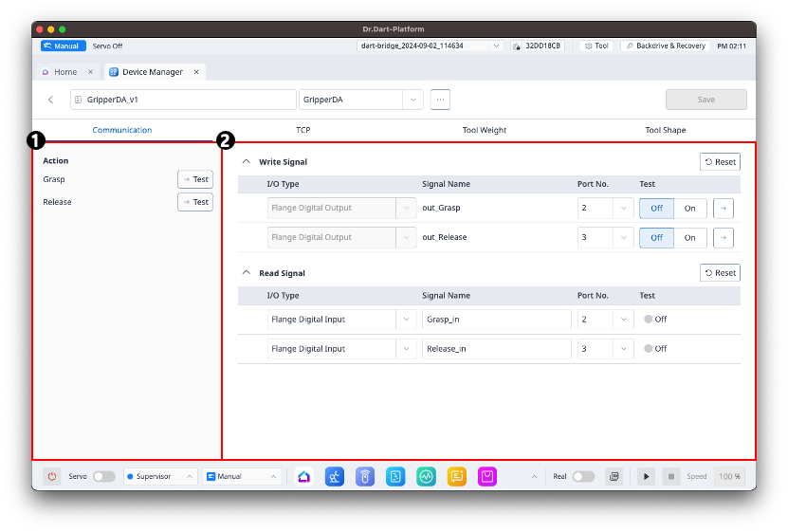788x532 pixels.
Task: Send the out_Grasp test signal with arrow button
Action: point(724,209)
